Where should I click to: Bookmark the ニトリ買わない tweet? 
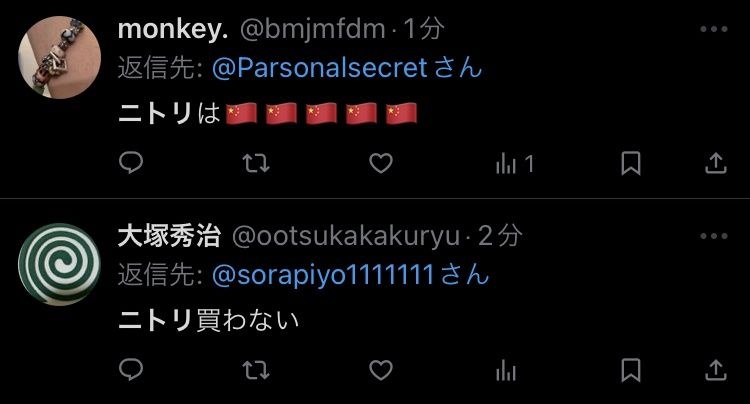630,371
